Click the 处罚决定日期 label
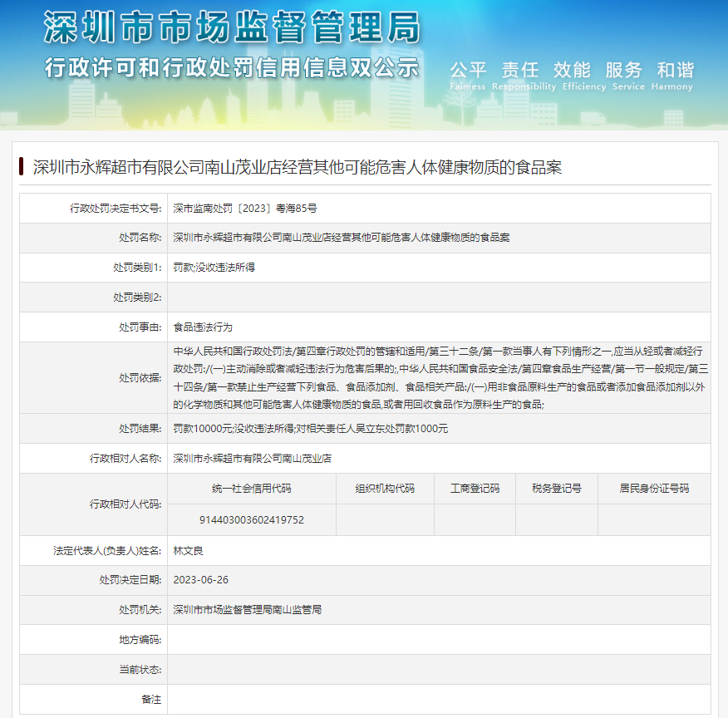728x718 pixels. click(x=130, y=580)
